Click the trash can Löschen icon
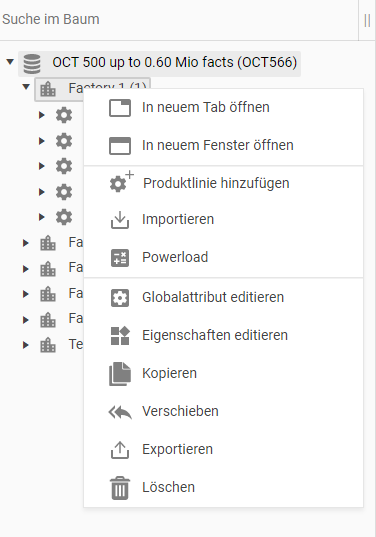This screenshot has width=376, height=537. point(120,488)
